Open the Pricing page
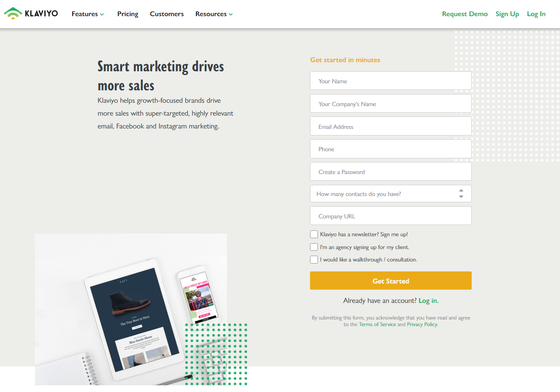560x392 pixels. tap(128, 14)
